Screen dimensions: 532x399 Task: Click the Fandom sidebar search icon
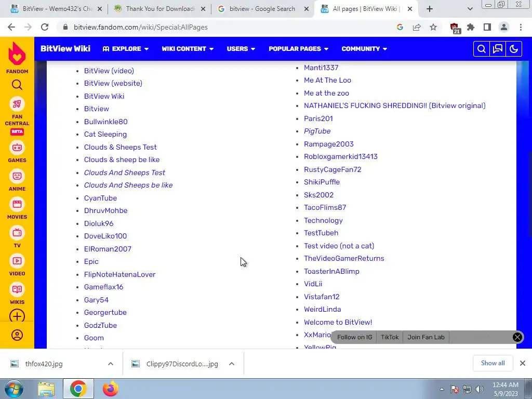click(x=17, y=85)
